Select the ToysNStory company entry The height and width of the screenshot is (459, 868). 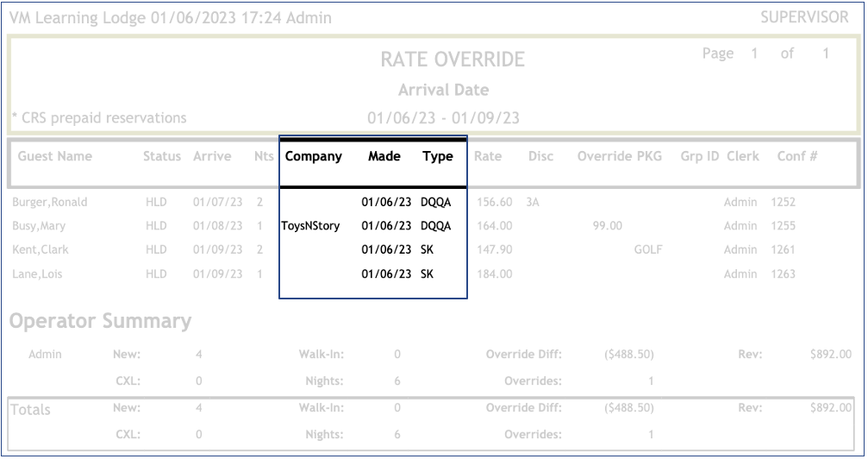[x=310, y=226]
